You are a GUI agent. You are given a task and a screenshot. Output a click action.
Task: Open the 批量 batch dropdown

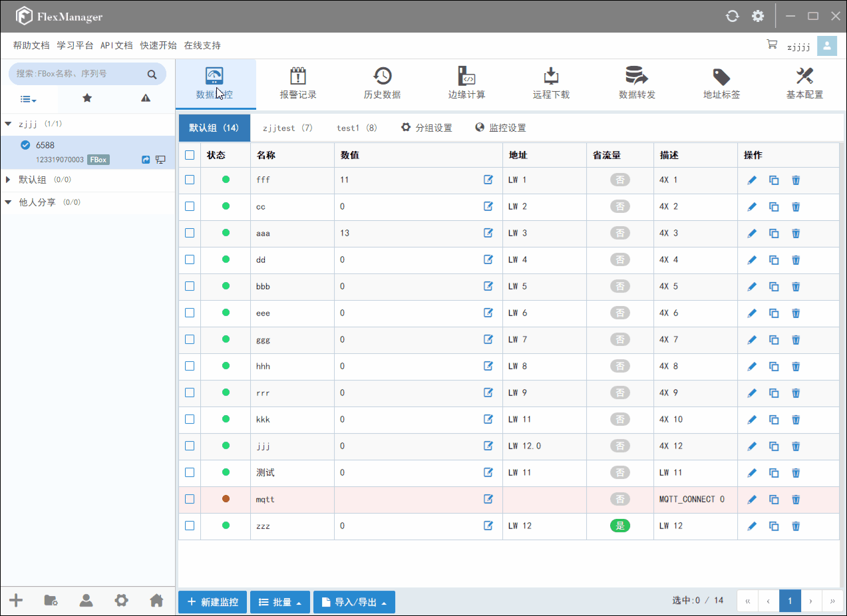coord(280,602)
